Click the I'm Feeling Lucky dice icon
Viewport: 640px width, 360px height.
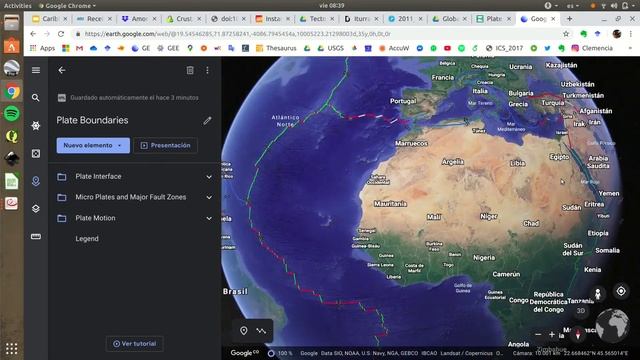[x=36, y=153]
